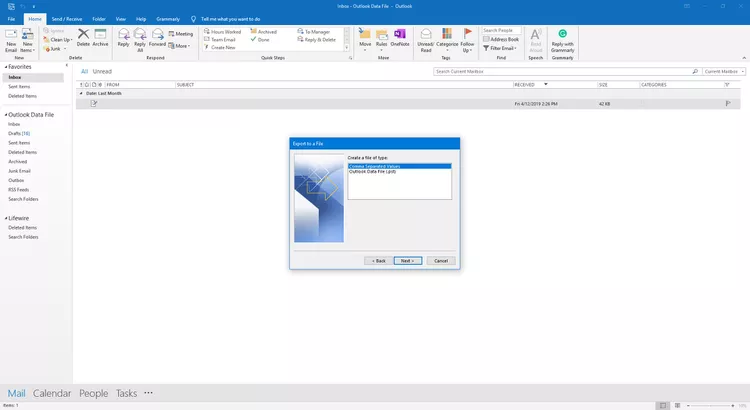Viewport: 750px width, 410px height.
Task: Collapse the Lifewire folder group
Action: click(x=6, y=218)
